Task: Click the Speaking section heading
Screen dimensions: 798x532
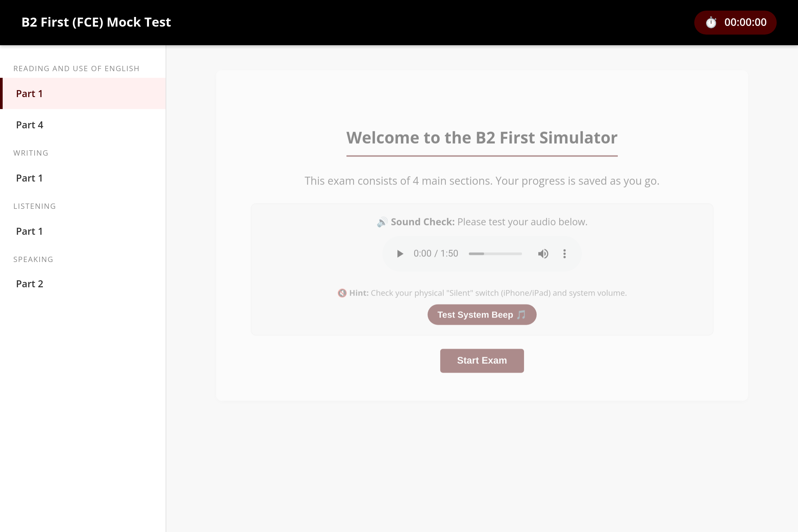Action: 33,260
